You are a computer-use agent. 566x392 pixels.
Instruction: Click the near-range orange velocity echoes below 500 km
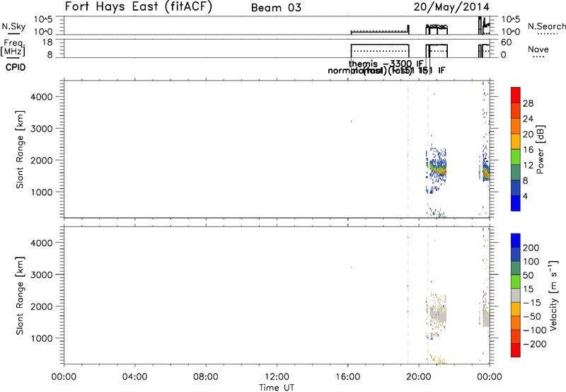coord(437,359)
